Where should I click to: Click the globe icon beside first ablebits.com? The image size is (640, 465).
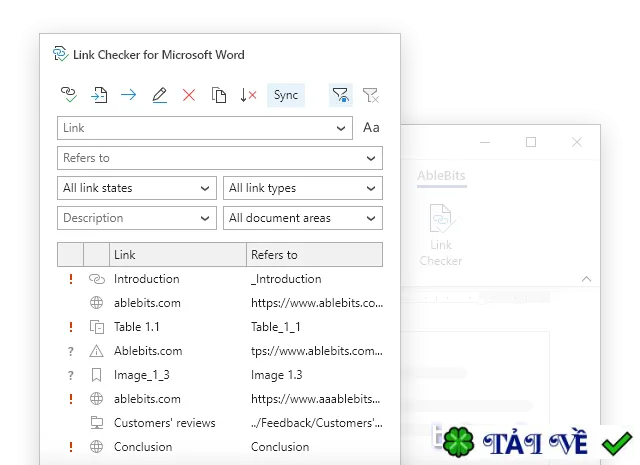(96, 303)
